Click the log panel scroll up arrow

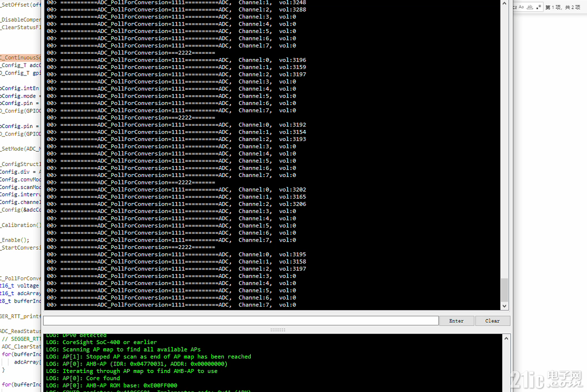tap(506, 338)
